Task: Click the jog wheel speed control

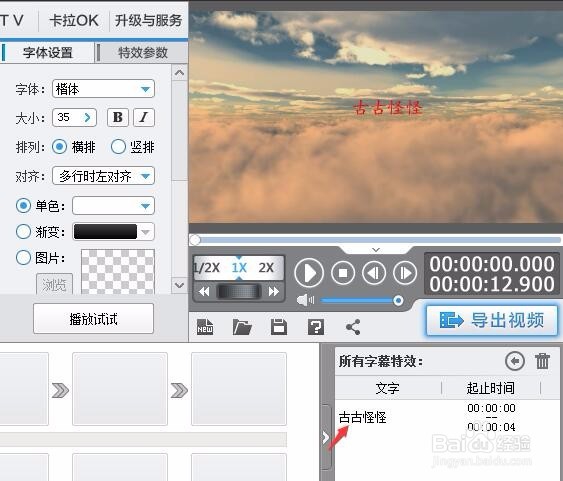Action: pos(239,291)
